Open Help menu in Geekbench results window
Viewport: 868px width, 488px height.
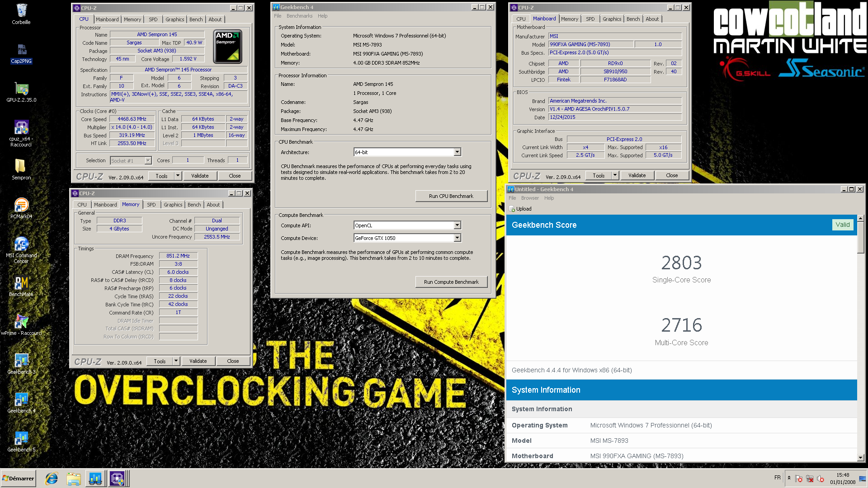coord(549,198)
